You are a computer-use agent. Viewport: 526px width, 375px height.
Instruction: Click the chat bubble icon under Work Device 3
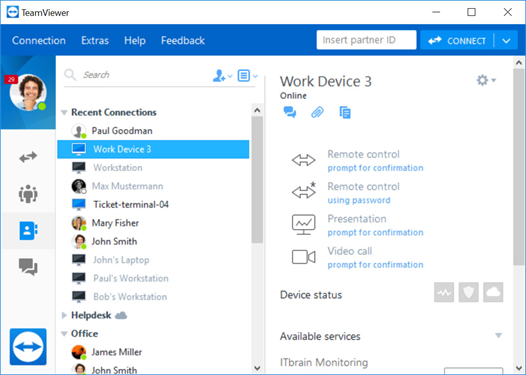coord(290,112)
